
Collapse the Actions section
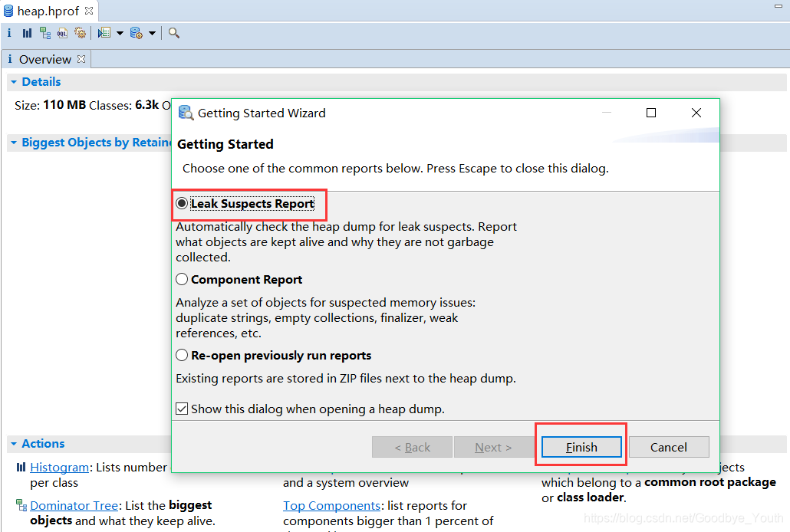click(14, 444)
